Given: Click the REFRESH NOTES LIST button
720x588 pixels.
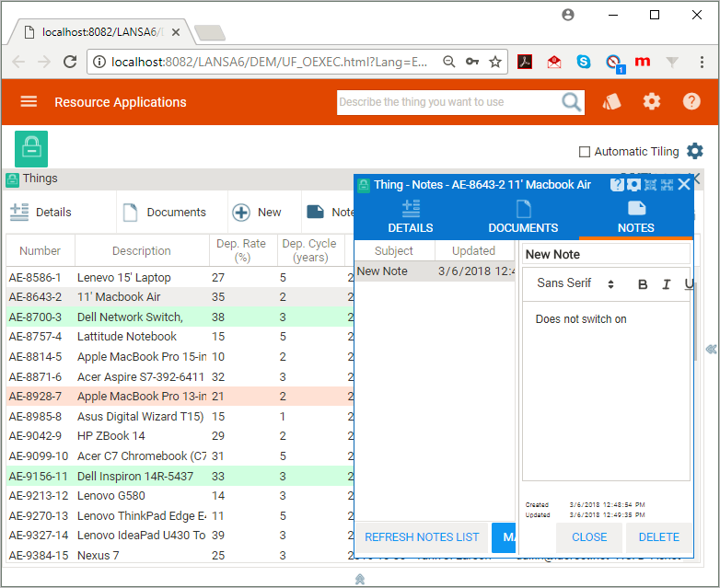Looking at the screenshot, I should (422, 537).
